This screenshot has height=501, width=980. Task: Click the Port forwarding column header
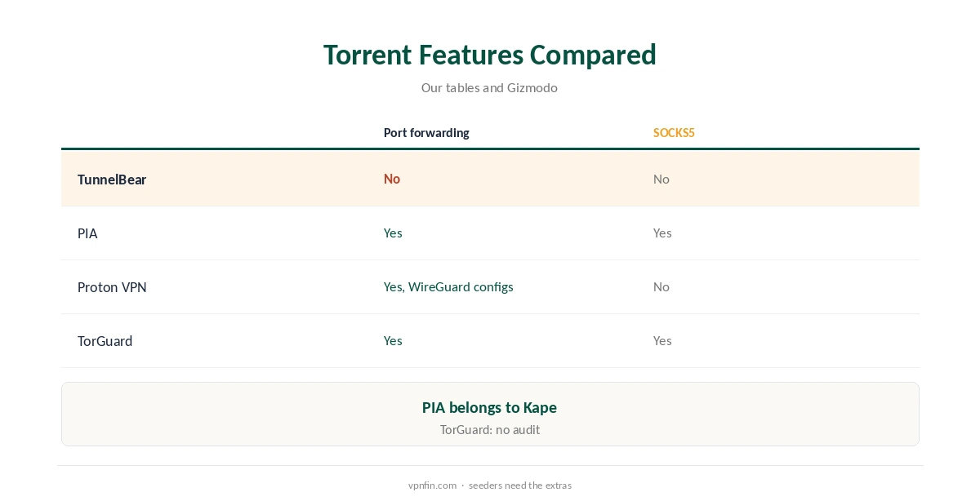(x=426, y=133)
